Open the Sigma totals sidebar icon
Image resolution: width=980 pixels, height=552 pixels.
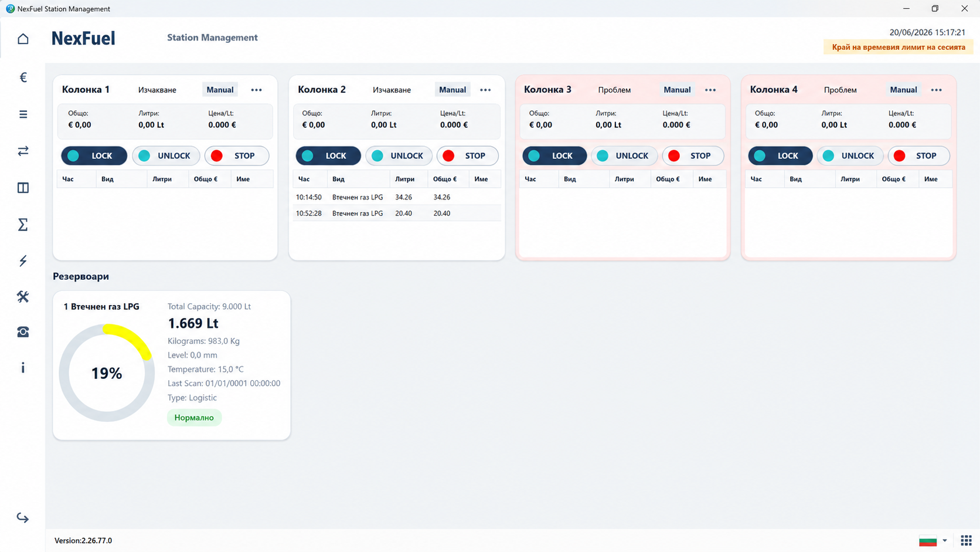point(23,225)
